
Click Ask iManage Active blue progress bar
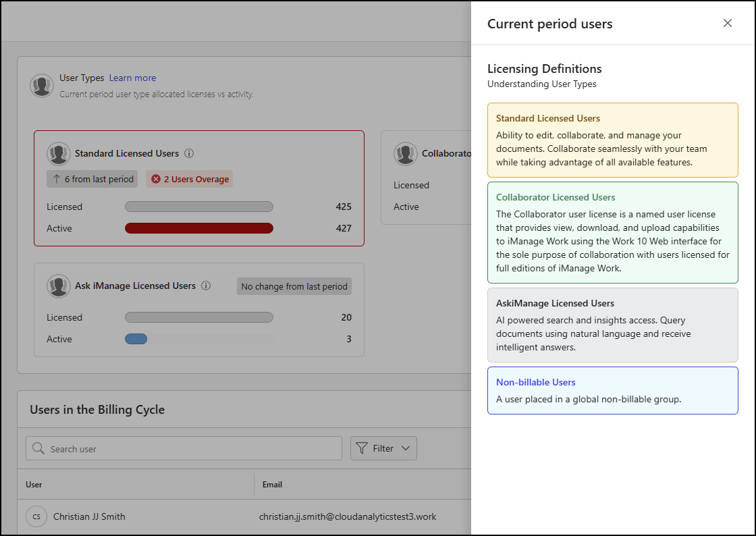pyautogui.click(x=136, y=339)
